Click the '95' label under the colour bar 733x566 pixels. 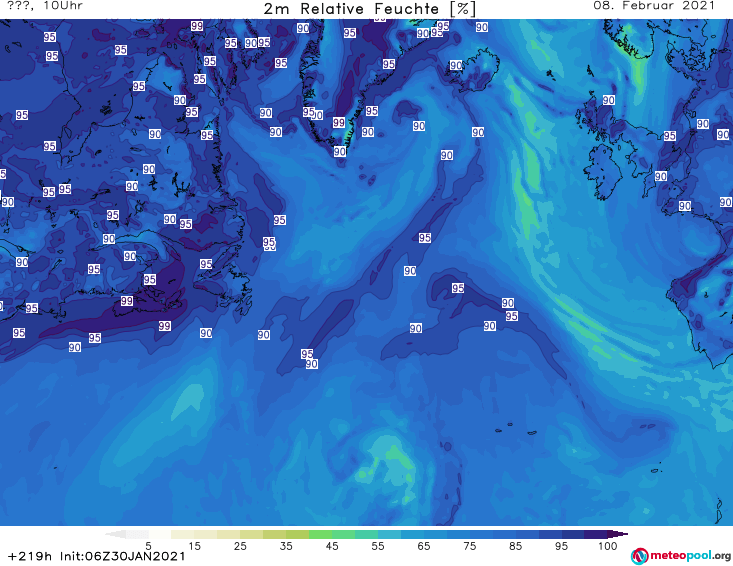561,546
